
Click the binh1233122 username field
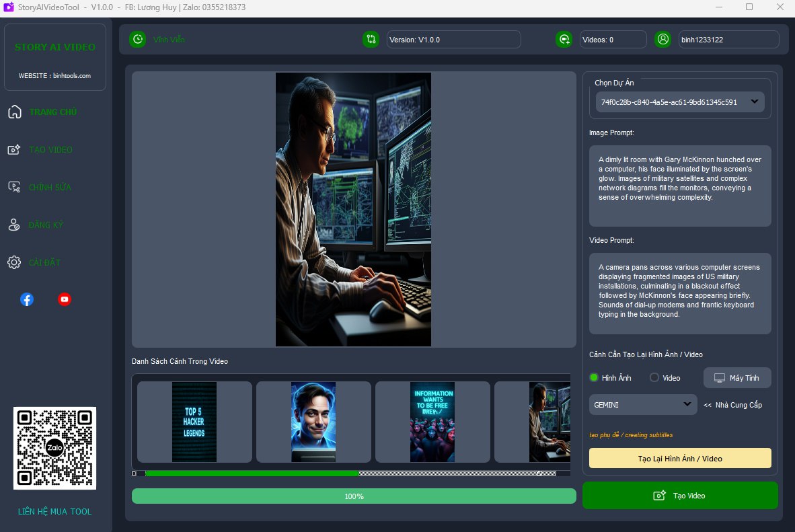(x=728, y=40)
